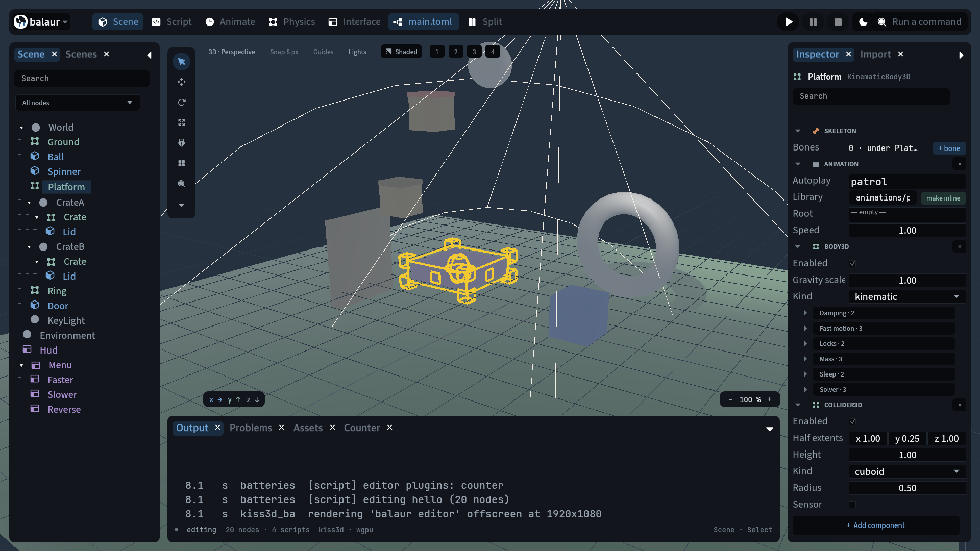Start playback with the play button

(789, 22)
